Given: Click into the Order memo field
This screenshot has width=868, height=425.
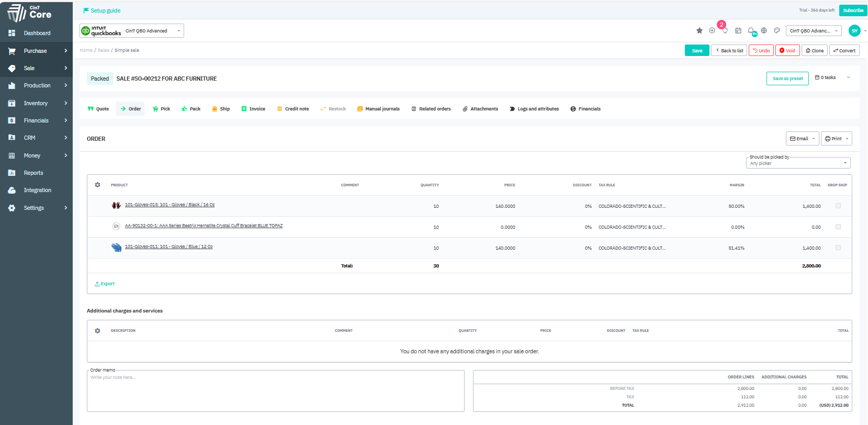Looking at the screenshot, I should (x=276, y=391).
